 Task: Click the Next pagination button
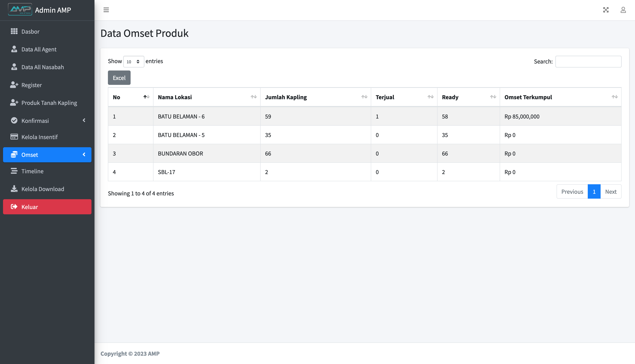(x=611, y=192)
